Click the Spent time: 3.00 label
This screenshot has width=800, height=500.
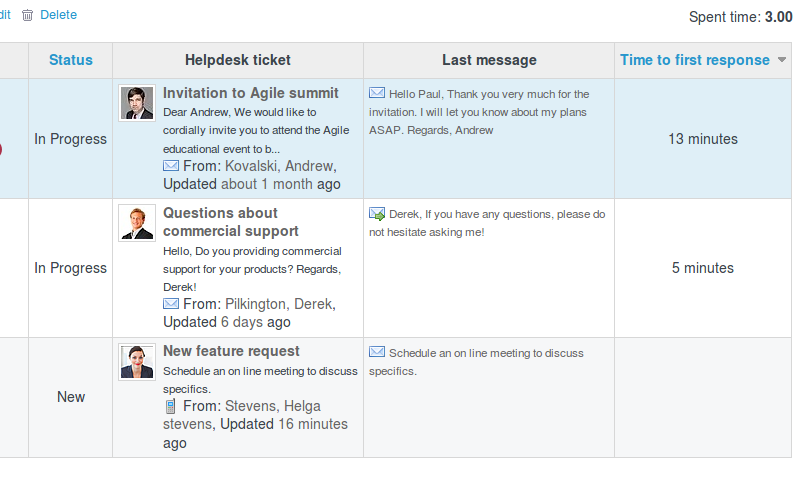point(741,17)
